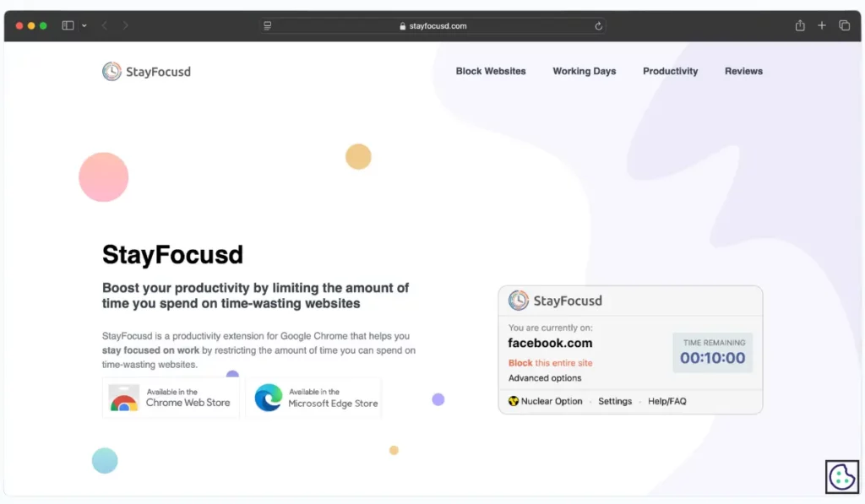The width and height of the screenshot is (865, 504).
Task: Minimize the window with the yellow button
Action: pyautogui.click(x=31, y=25)
